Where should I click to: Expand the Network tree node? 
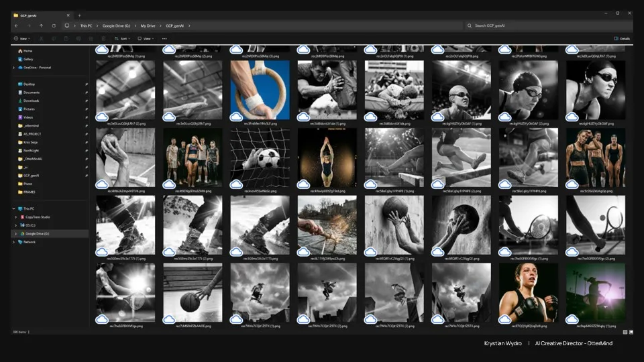pyautogui.click(x=14, y=242)
